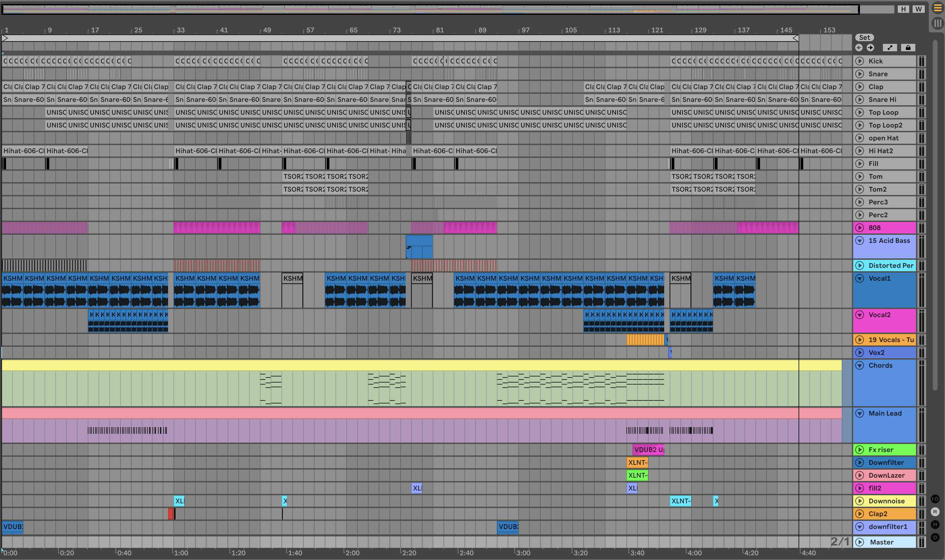Collapse the 15 Acid Bass track
Image resolution: width=945 pixels, height=560 pixels.
point(860,241)
